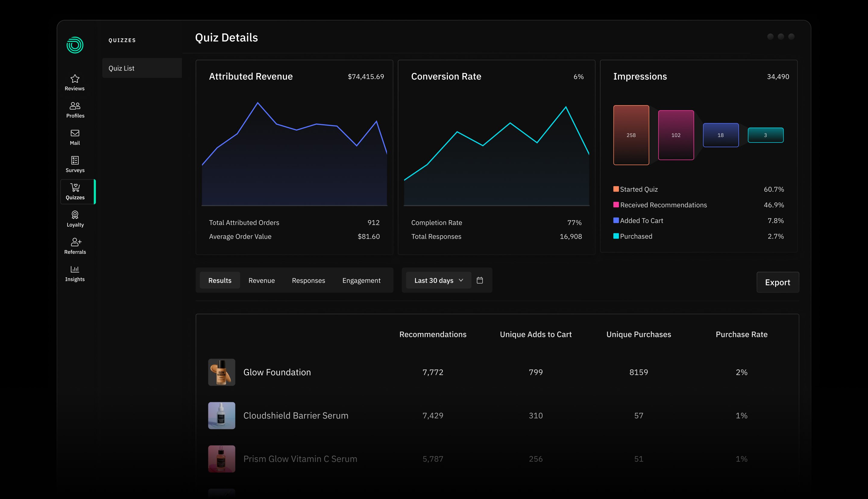The width and height of the screenshot is (868, 499).
Task: Click the 16,908 total responses value
Action: point(571,237)
